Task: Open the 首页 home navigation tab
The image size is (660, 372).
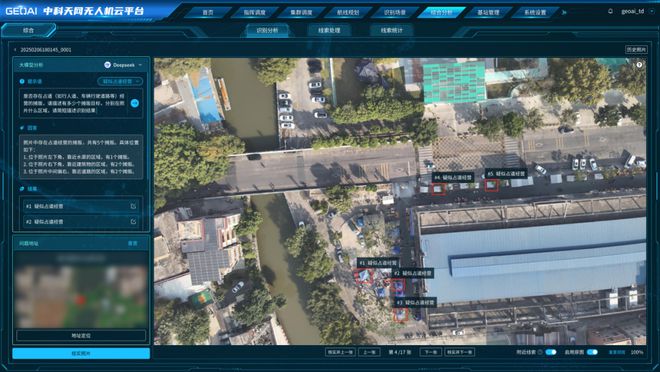Action: 208,12
